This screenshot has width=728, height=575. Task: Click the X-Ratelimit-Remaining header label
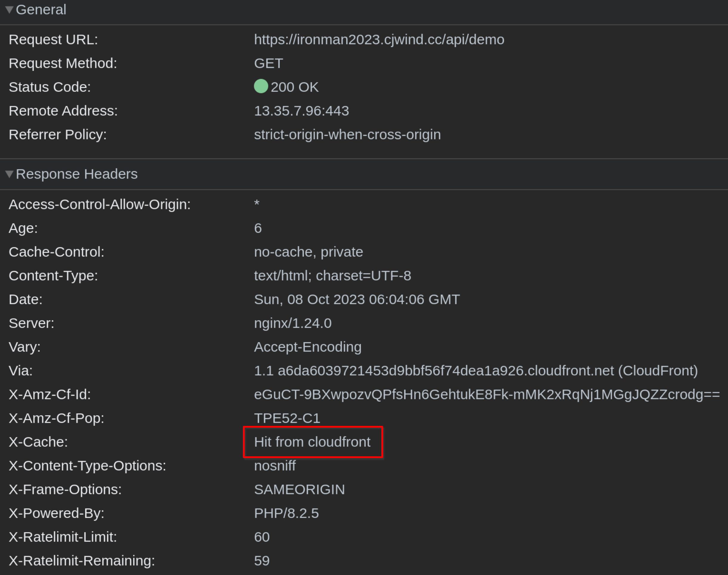click(82, 561)
